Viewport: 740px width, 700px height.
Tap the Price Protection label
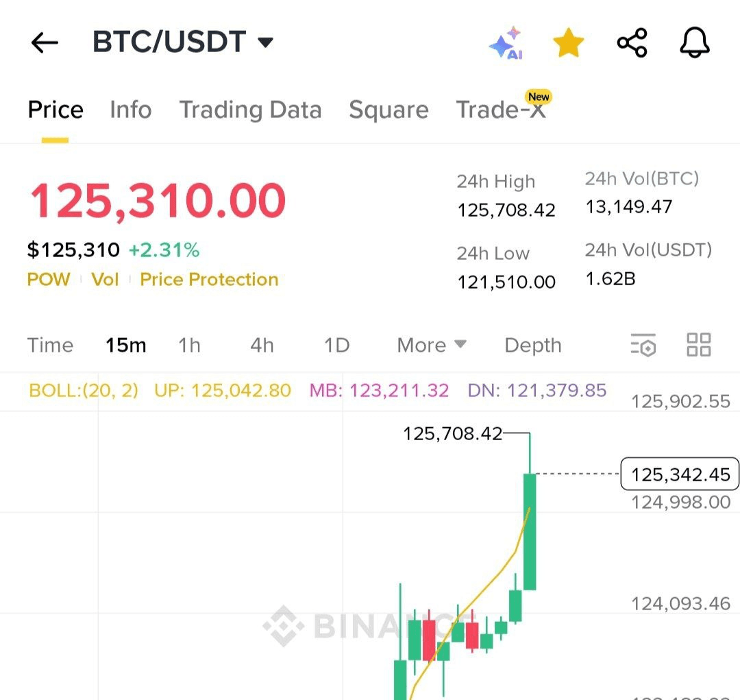(x=209, y=280)
